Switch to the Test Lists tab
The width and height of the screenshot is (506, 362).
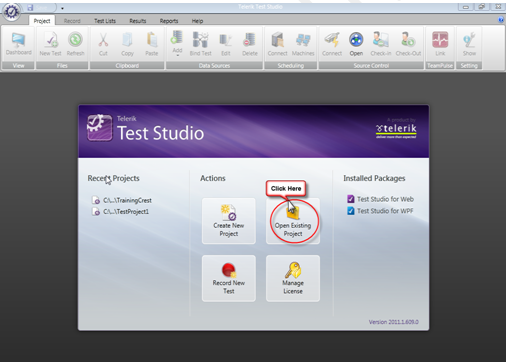[x=105, y=21]
